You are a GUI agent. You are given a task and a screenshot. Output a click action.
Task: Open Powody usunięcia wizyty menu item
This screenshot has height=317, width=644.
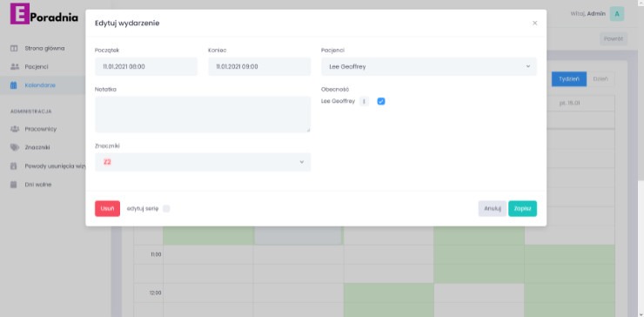pos(55,166)
